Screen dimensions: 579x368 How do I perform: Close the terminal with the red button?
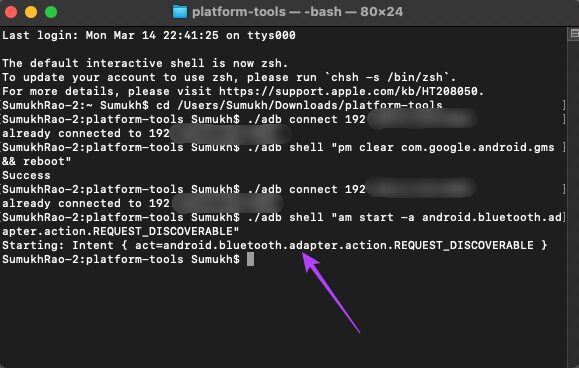coord(11,12)
